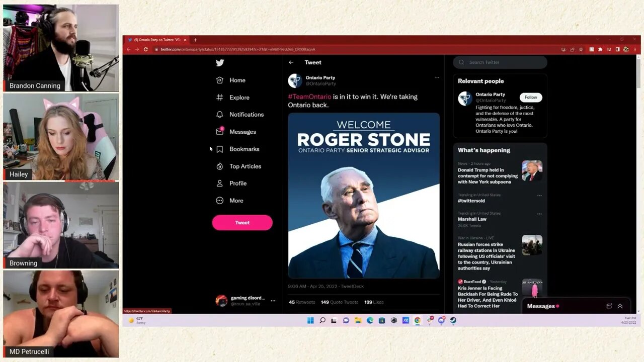Open the Kris Jenner BuzzFeed story
The image size is (644, 362).
(488, 297)
